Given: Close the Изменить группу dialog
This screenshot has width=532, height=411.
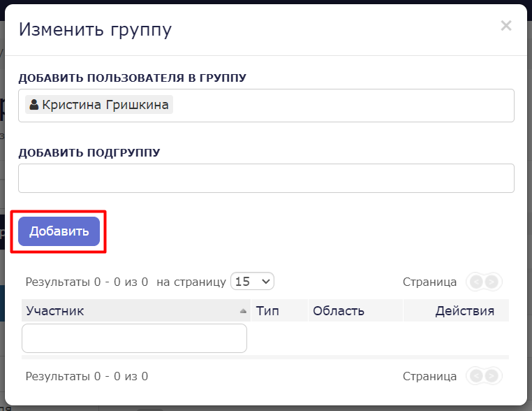Looking at the screenshot, I should (506, 25).
